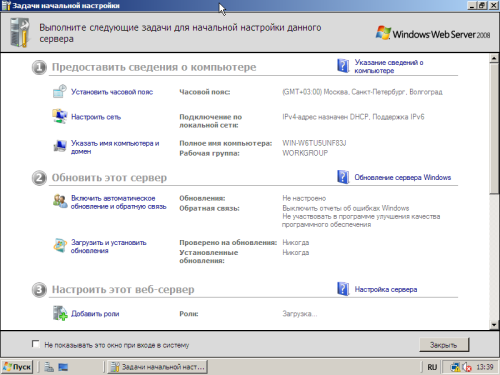Click the 'Предоставить сведения о компьютере' heading
Viewport: 500px width, 375px height.
pyautogui.click(x=154, y=67)
